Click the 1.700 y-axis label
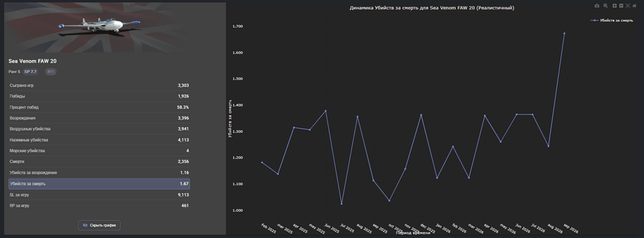The width and height of the screenshot is (644, 238). click(x=238, y=26)
